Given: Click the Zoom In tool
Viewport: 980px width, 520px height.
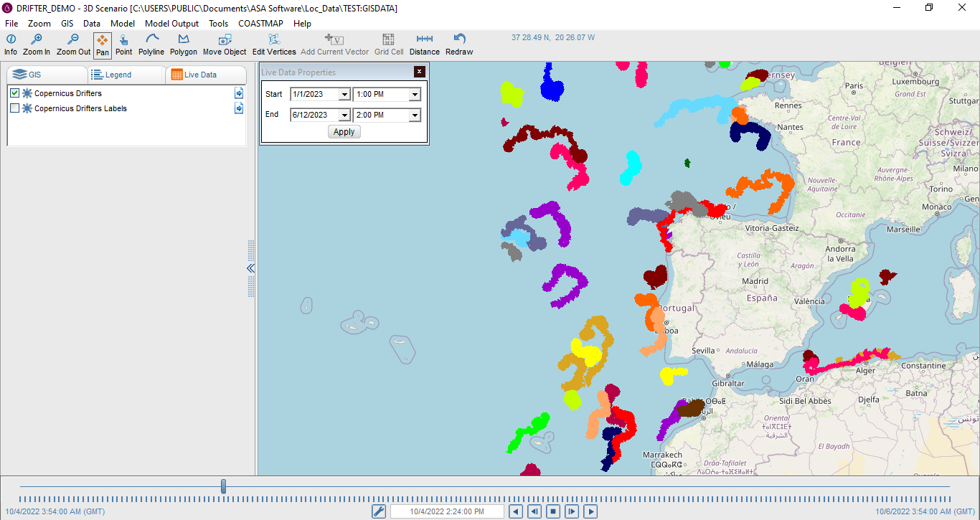Looking at the screenshot, I should [37, 44].
